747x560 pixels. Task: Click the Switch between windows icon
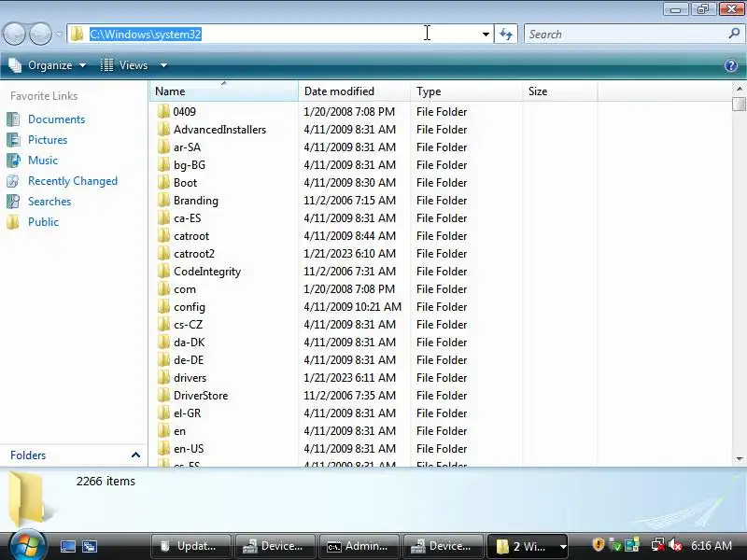[x=90, y=546]
